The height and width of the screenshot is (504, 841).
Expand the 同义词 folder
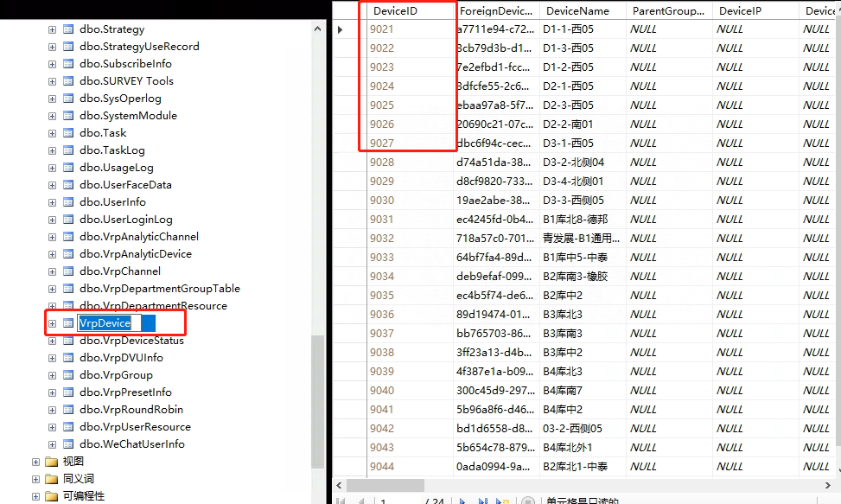(35, 479)
